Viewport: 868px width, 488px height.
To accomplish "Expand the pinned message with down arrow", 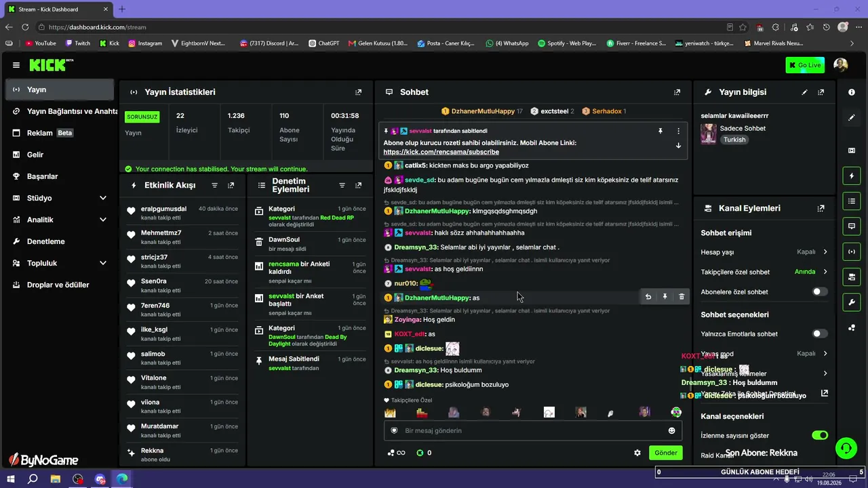I will click(678, 145).
